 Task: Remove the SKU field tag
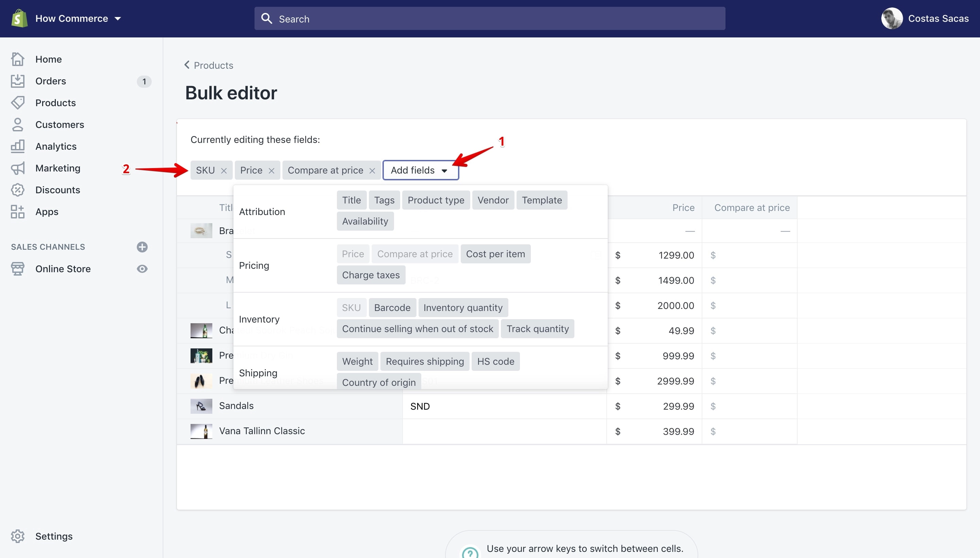224,170
